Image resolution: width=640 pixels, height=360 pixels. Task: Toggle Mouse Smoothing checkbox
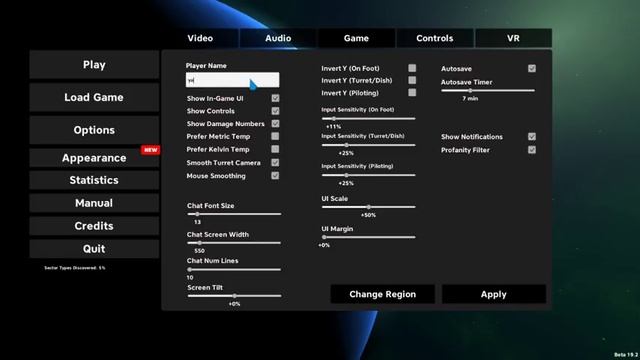[x=276, y=176]
